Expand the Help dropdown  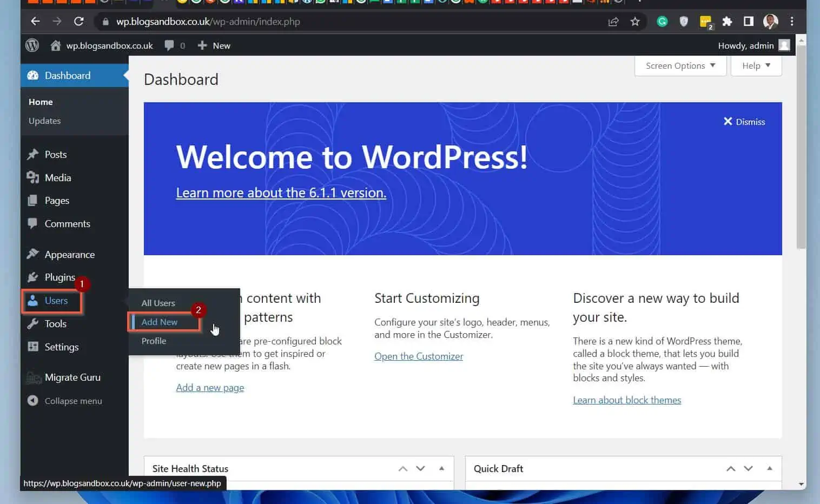756,65
